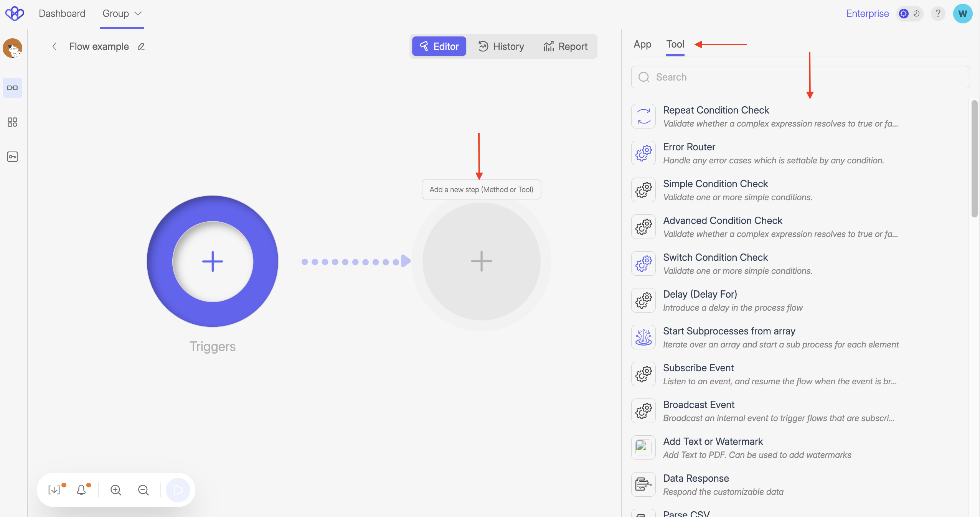Keep light theme with the sun toggle
This screenshot has height=517, width=980.
(904, 13)
